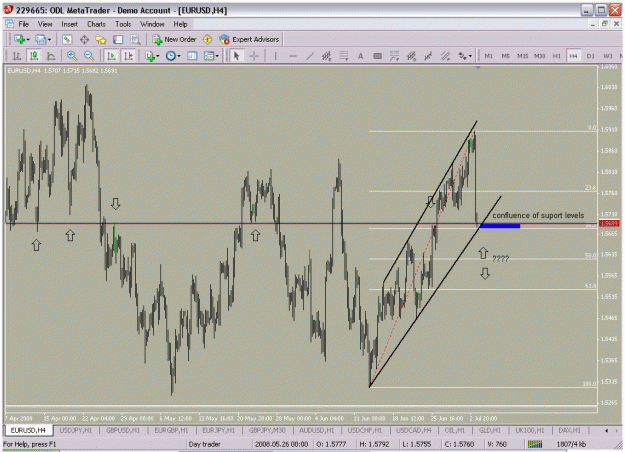The width and height of the screenshot is (625, 452).
Task: Click the chart shift triangle marker
Action: 478,68
